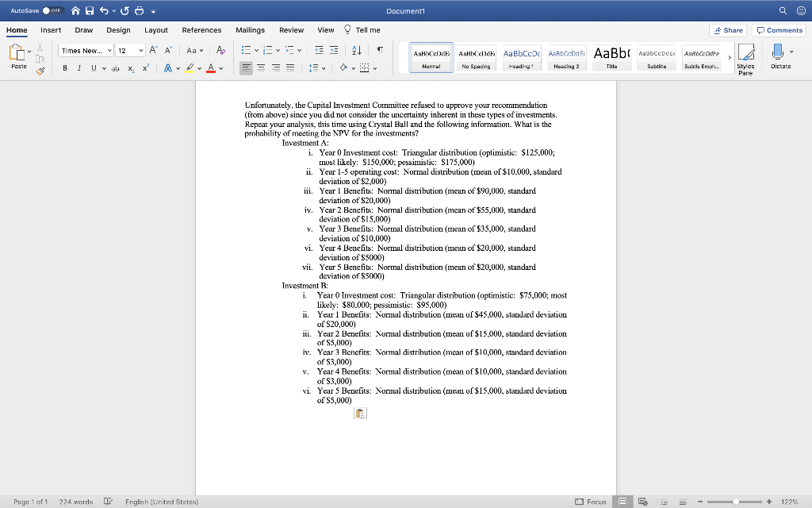Open the References ribbon tab

point(201,29)
